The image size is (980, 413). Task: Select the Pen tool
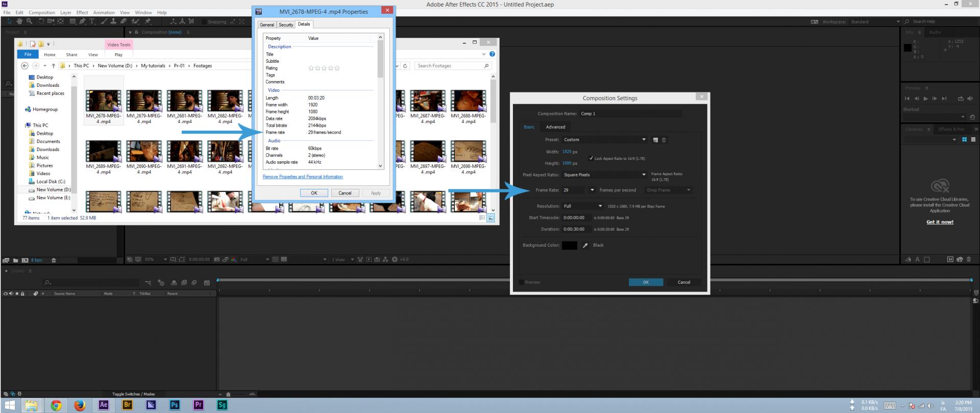[82, 21]
